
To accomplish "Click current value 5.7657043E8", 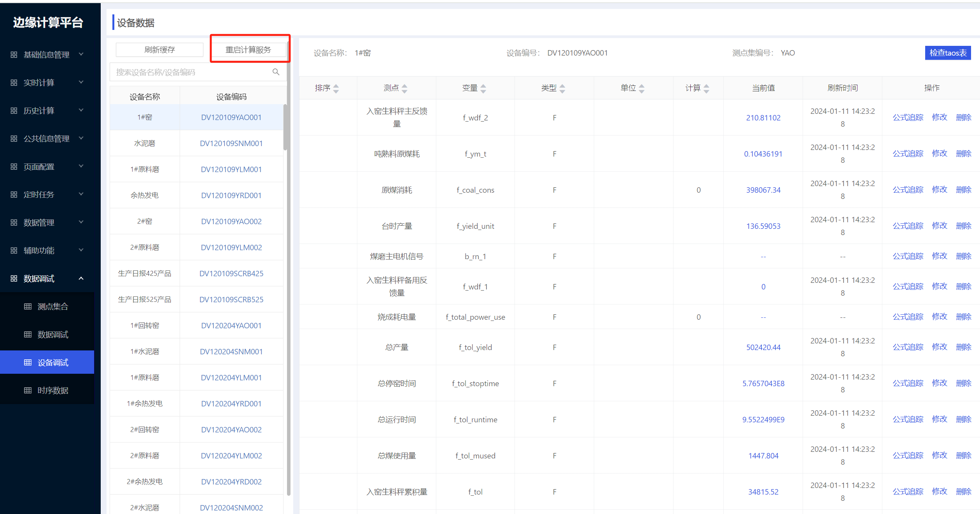I will 763,383.
